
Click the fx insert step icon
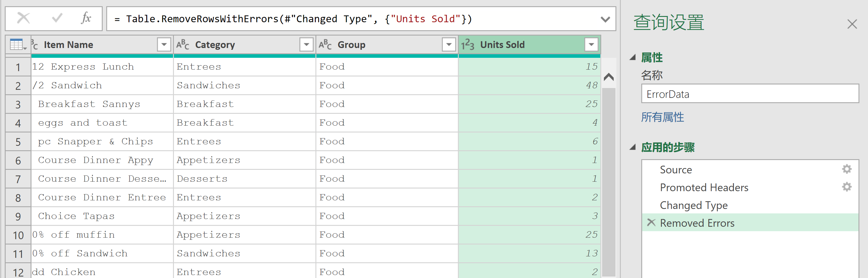tap(86, 18)
